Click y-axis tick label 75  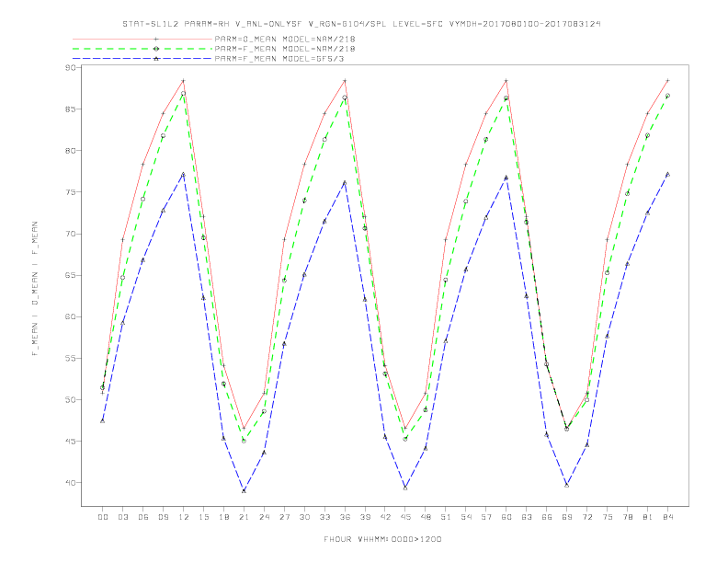coord(71,192)
